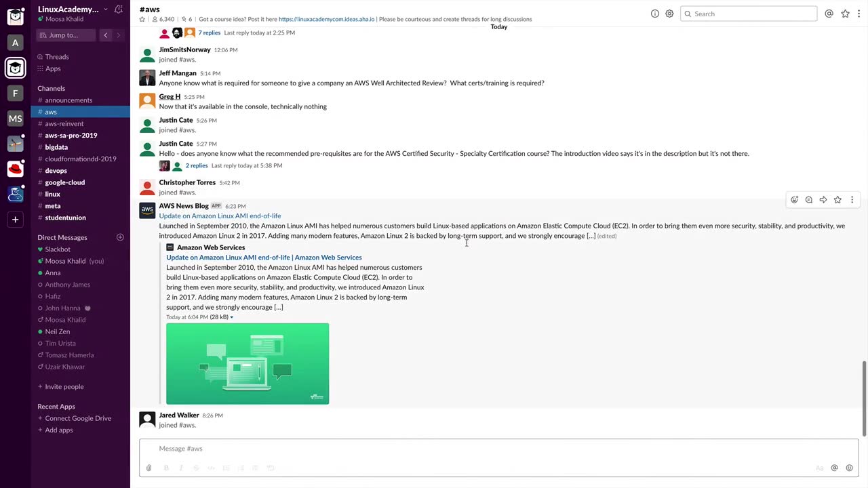View the 2 replies on Justin Cate's message
This screenshot has width=868, height=488.
(197, 165)
